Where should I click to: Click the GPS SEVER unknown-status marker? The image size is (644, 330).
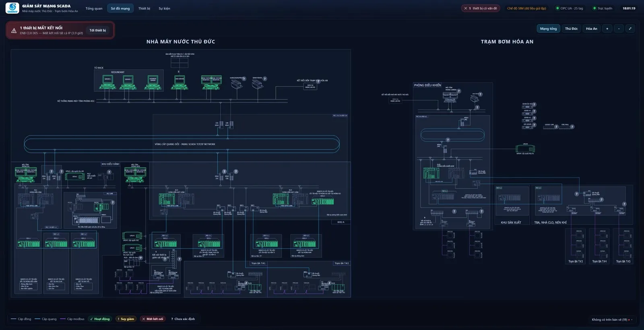535,125
